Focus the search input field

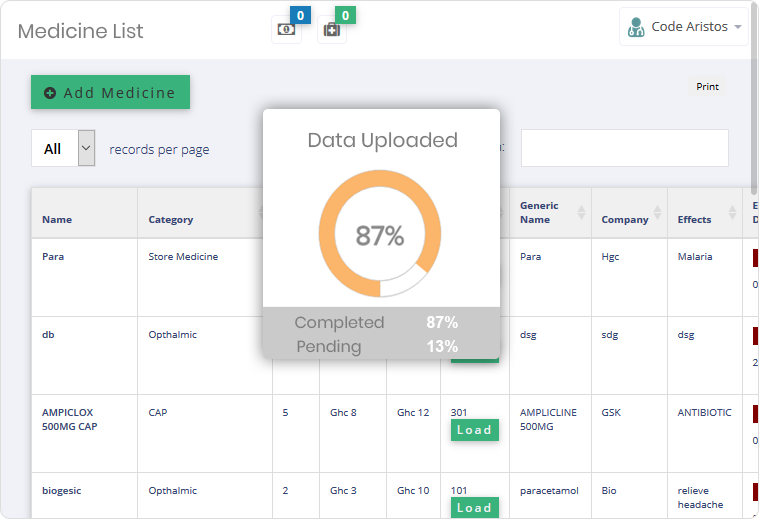625,148
